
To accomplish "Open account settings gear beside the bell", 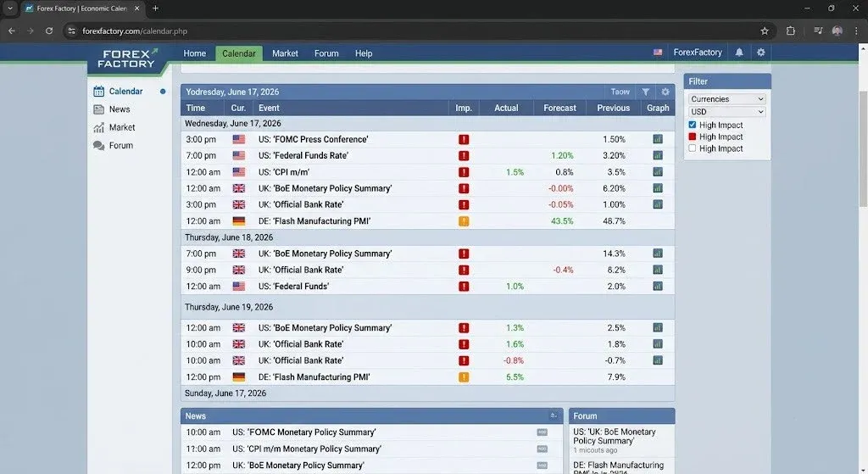I will point(761,52).
